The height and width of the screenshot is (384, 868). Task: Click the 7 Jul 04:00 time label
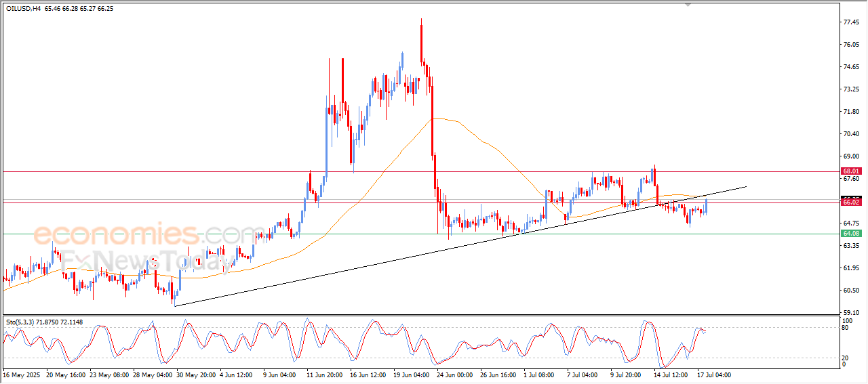pyautogui.click(x=583, y=375)
